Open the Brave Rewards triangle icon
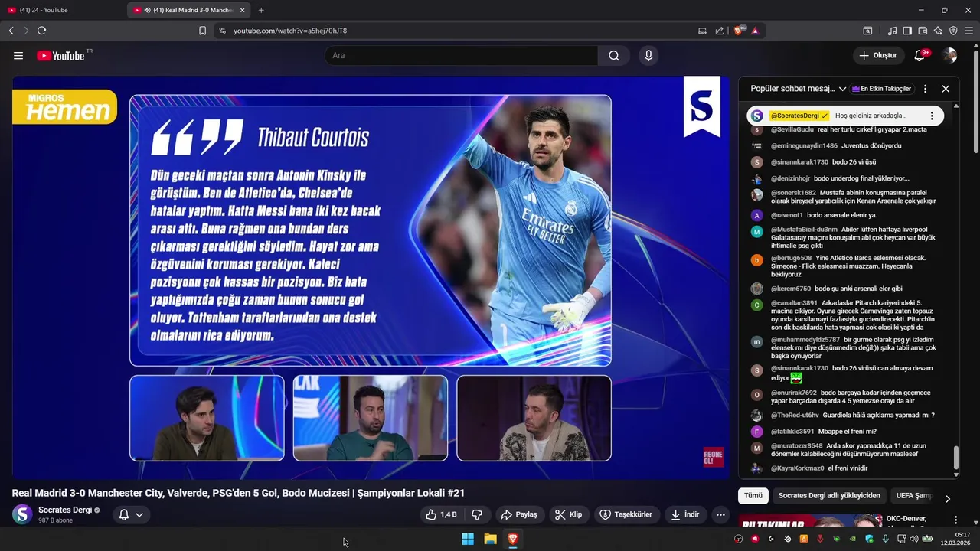This screenshot has width=980, height=551. pyautogui.click(x=755, y=31)
